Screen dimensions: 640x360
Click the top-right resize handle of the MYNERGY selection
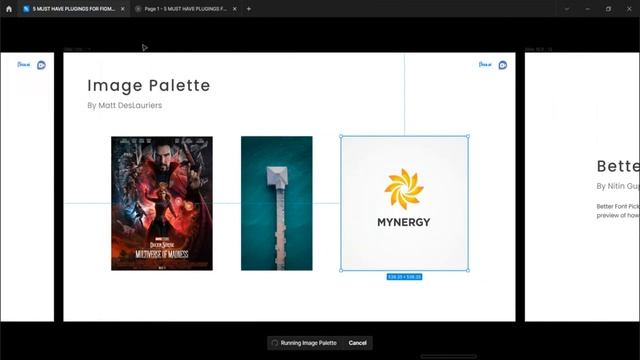(468, 136)
